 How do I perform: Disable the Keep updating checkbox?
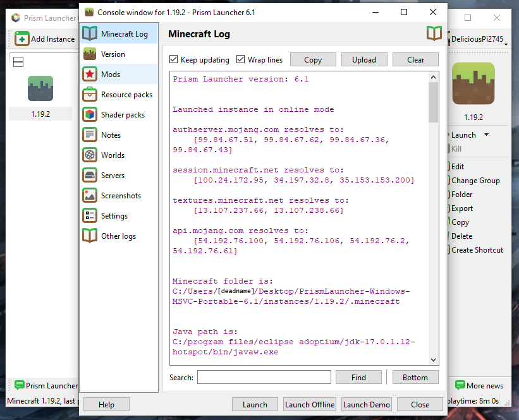(173, 59)
